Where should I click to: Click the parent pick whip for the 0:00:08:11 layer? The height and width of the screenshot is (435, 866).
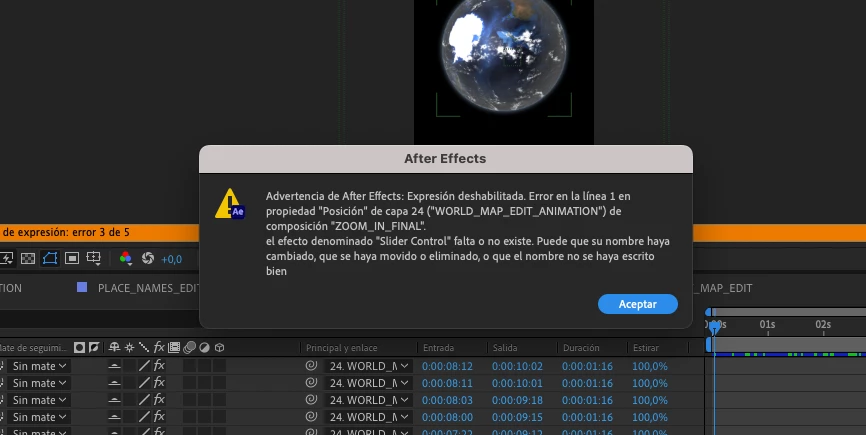311,383
